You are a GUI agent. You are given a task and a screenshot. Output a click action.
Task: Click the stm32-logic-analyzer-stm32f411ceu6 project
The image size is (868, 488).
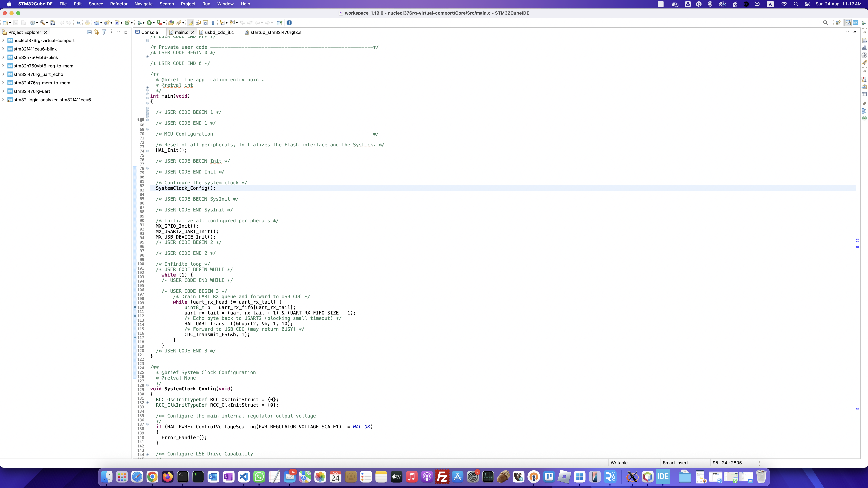[x=52, y=100]
